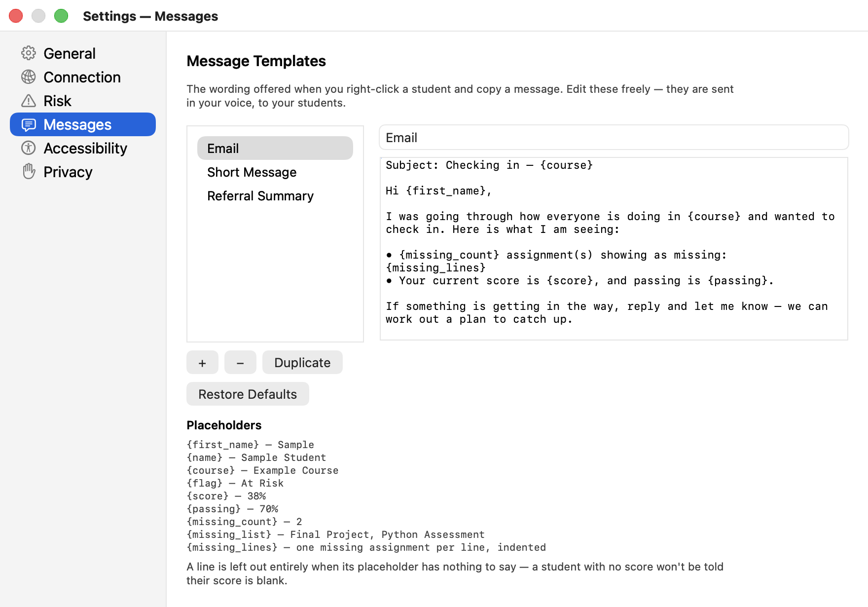Screen dimensions: 868x607
Task: Click the {missing_count} — 2 placeholder row
Action: pos(244,522)
